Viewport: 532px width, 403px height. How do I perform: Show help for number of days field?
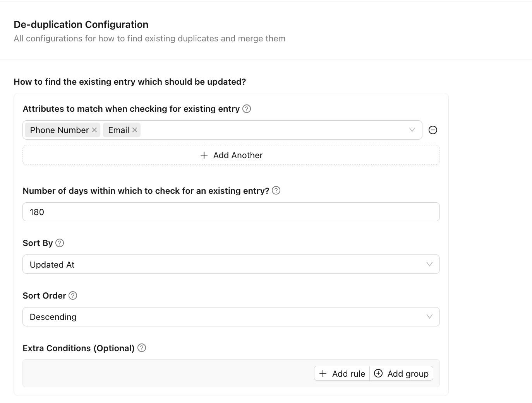click(x=276, y=191)
